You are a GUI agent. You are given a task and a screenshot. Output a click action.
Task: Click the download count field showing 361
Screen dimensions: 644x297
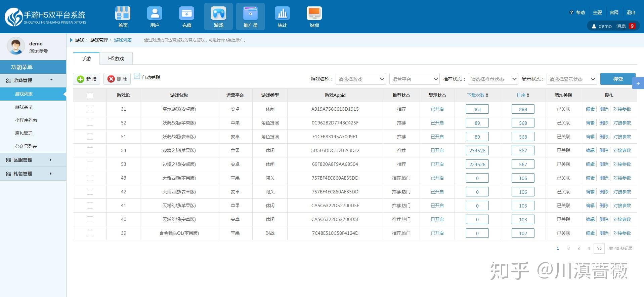(x=477, y=109)
